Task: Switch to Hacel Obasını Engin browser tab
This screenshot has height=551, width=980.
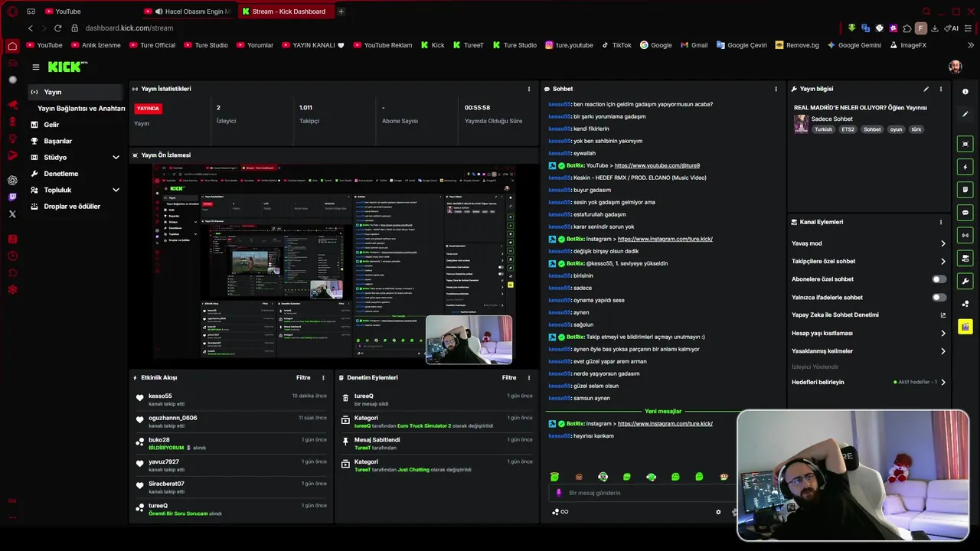Action: tap(187, 11)
